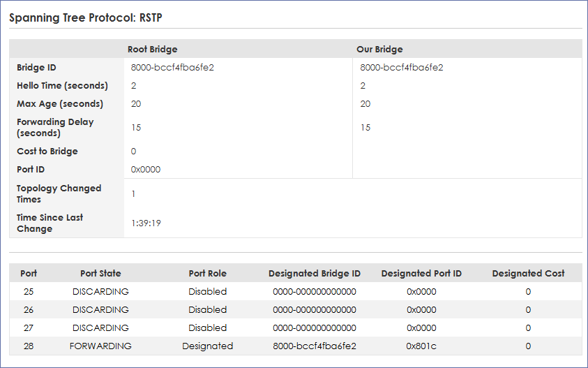Click the Designated Port ID value 0x801c
The width and height of the screenshot is (588, 368).
(x=421, y=346)
